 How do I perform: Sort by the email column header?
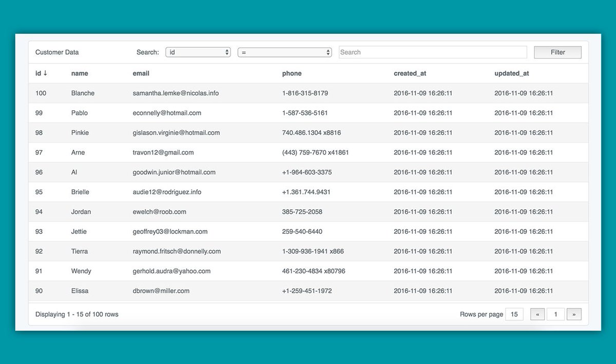(x=141, y=73)
